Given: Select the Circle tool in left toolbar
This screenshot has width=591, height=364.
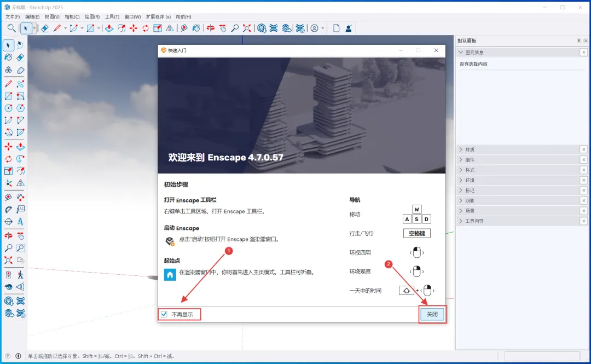Looking at the screenshot, I should point(8,108).
